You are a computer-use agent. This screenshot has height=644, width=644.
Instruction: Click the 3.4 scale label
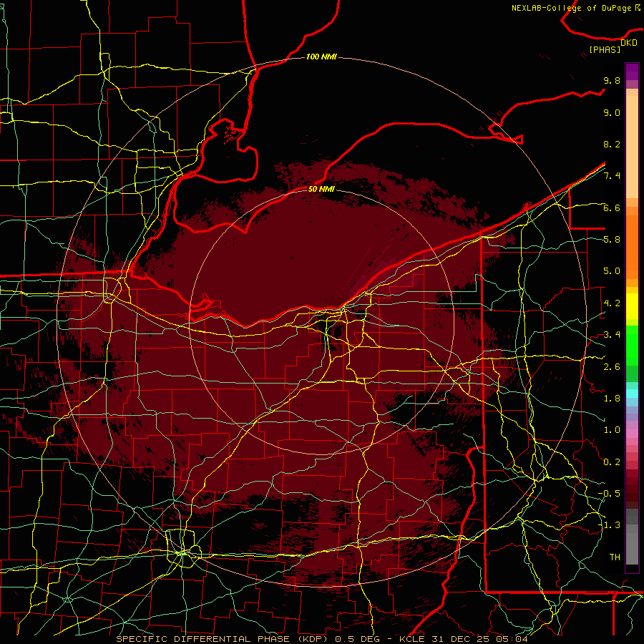click(x=612, y=335)
